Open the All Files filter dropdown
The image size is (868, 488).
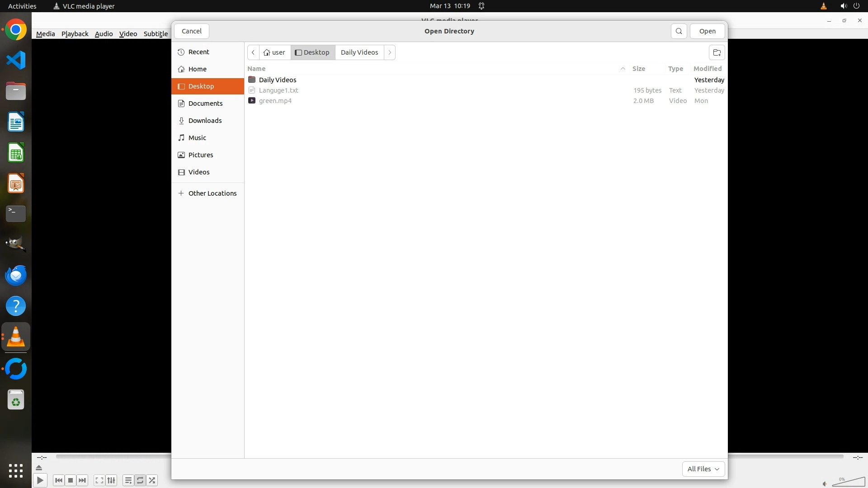[x=703, y=469]
